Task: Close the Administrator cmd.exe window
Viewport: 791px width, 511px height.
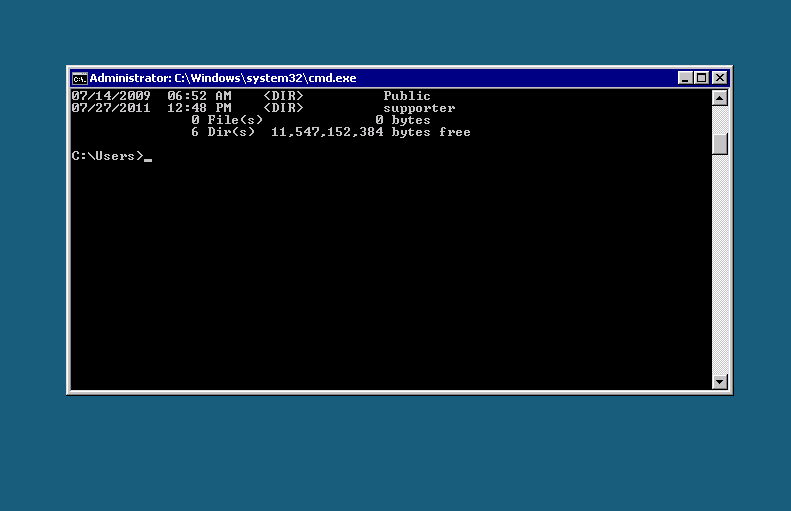Action: click(720, 78)
